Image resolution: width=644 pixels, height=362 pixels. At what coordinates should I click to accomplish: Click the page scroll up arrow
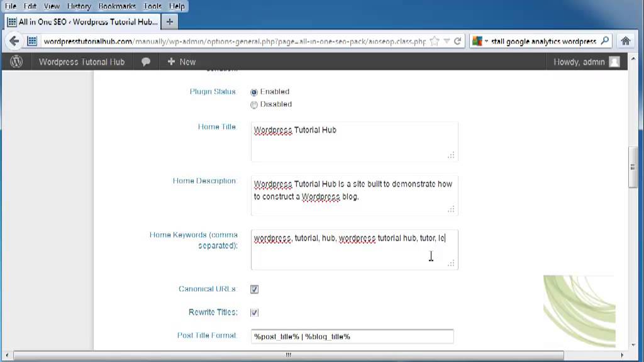click(633, 60)
